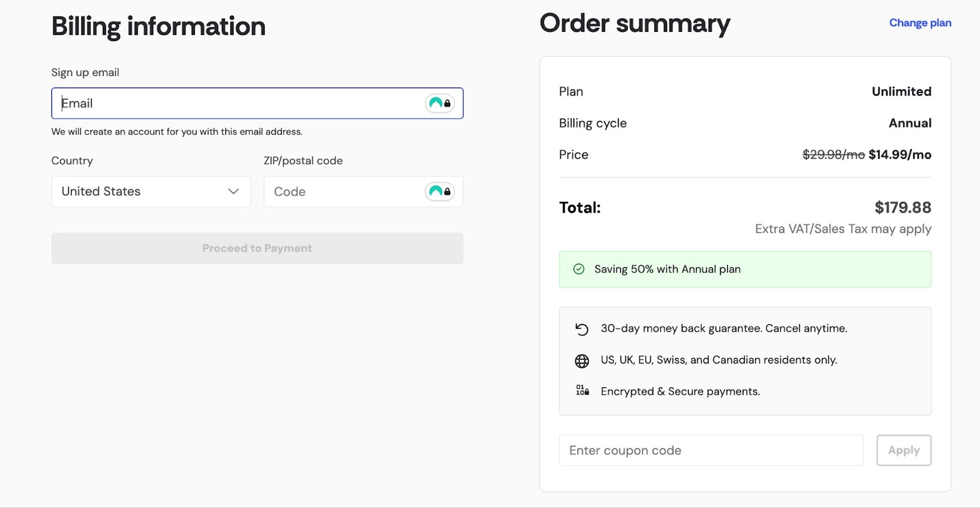Click the green checkmark beside the savings message
This screenshot has height=508, width=980.
(x=578, y=269)
